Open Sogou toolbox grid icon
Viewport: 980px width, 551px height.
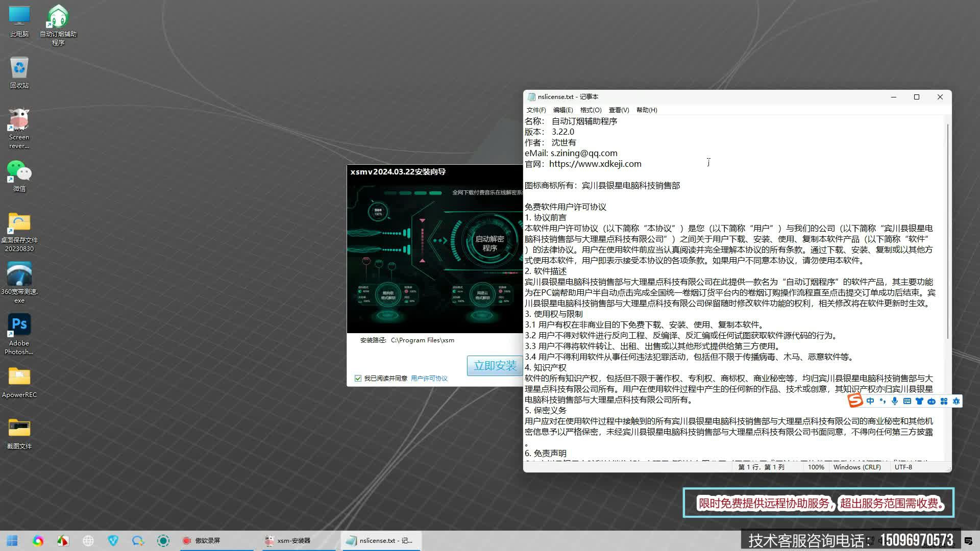(x=944, y=401)
